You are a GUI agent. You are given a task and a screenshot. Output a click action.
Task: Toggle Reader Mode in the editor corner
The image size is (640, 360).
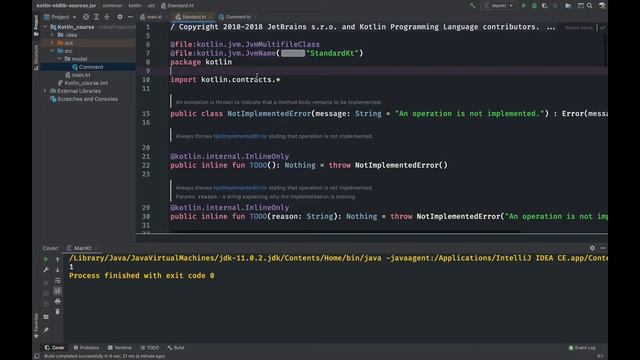point(578,27)
